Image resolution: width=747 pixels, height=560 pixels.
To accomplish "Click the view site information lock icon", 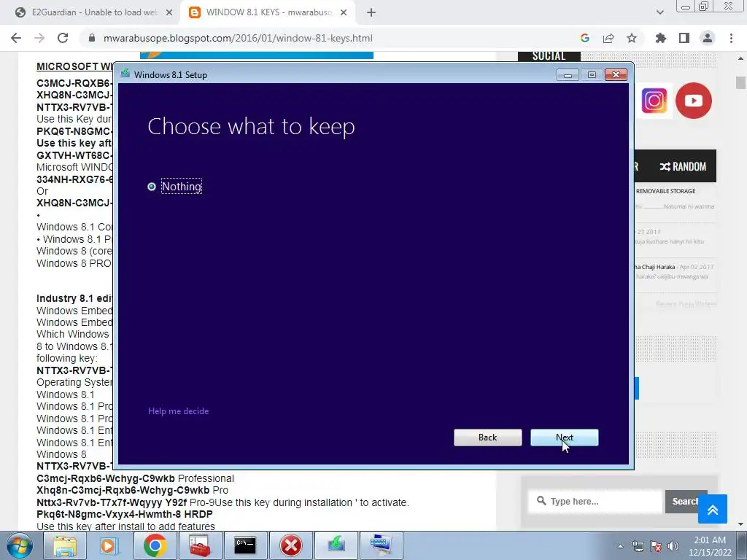I will pyautogui.click(x=92, y=38).
